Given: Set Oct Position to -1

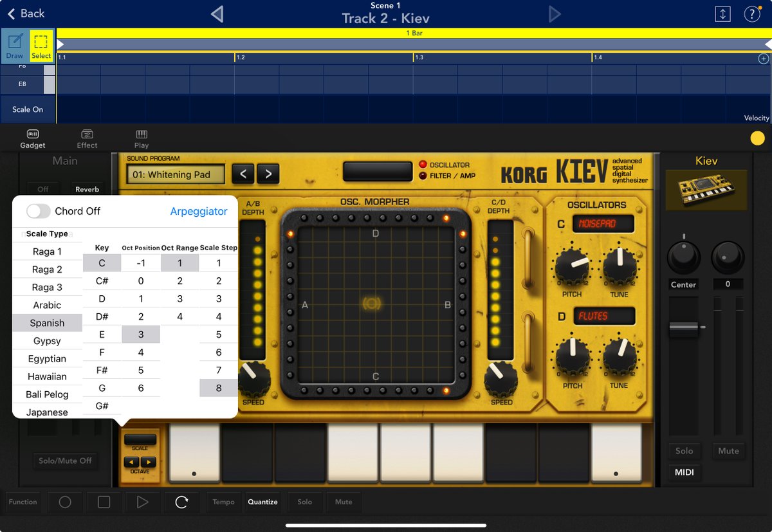Looking at the screenshot, I should click(141, 262).
